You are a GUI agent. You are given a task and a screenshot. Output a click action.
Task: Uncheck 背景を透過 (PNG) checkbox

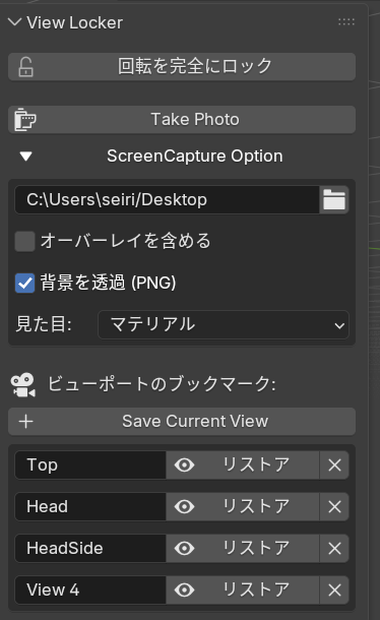coord(25,283)
